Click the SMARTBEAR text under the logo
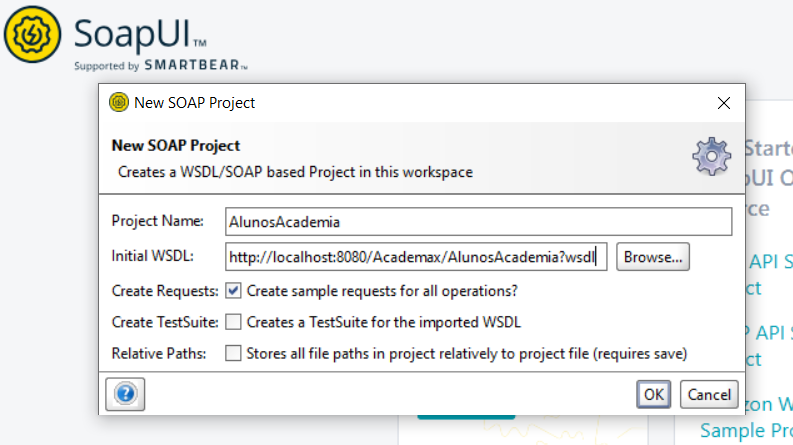Screen dimensions: 793x445 pyautogui.click(x=194, y=67)
